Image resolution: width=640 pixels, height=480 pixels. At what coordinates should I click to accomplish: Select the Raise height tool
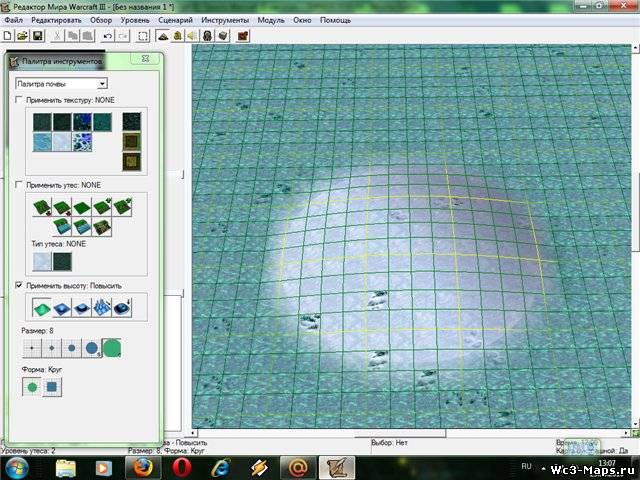[41, 309]
